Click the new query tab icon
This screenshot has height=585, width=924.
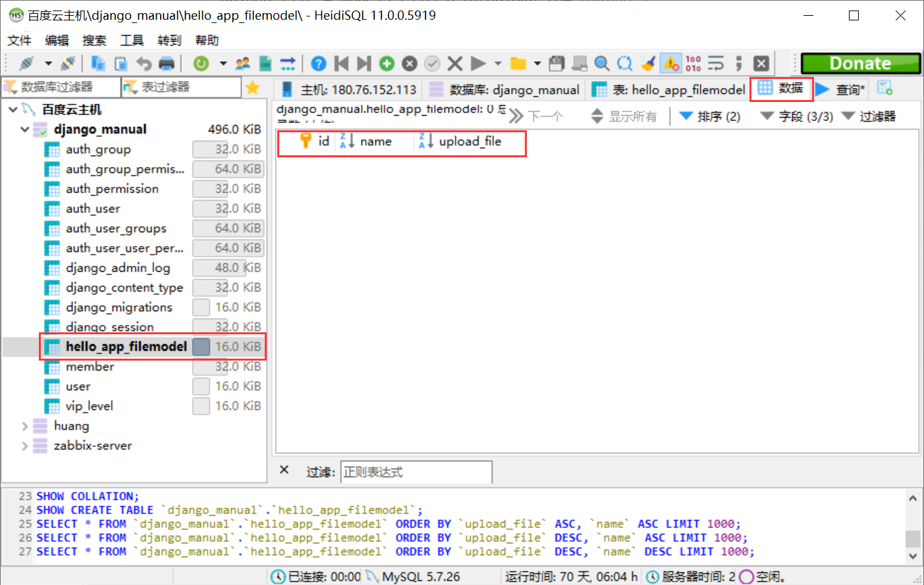885,88
